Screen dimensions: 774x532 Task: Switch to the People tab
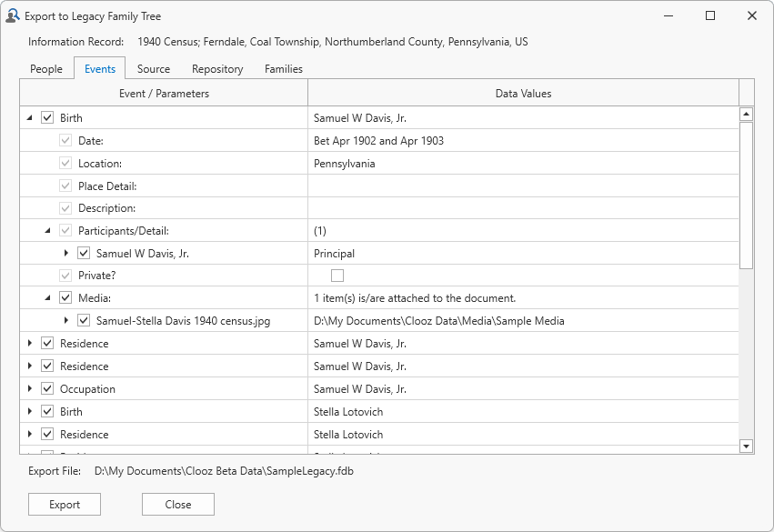(46, 69)
